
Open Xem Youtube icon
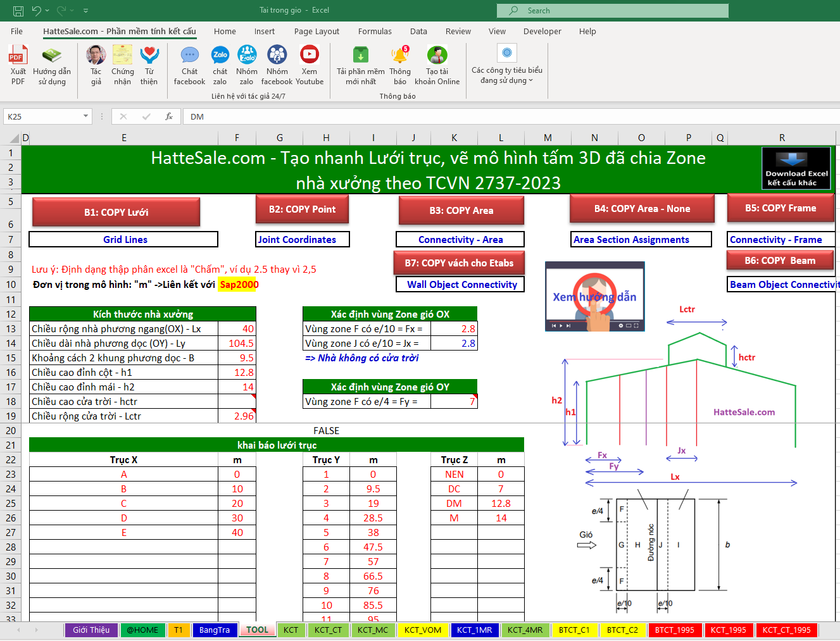coord(310,65)
